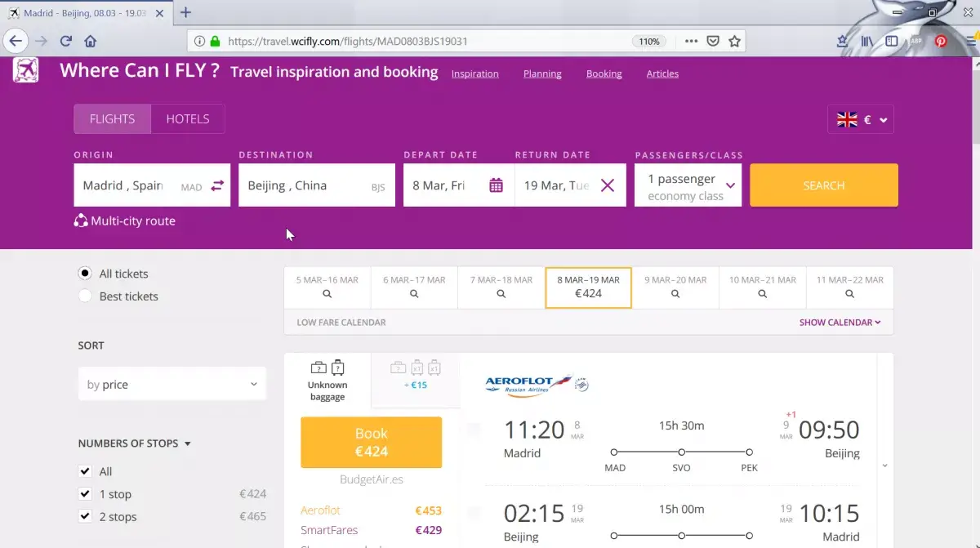
Task: Open the Planning link
Action: click(x=542, y=74)
